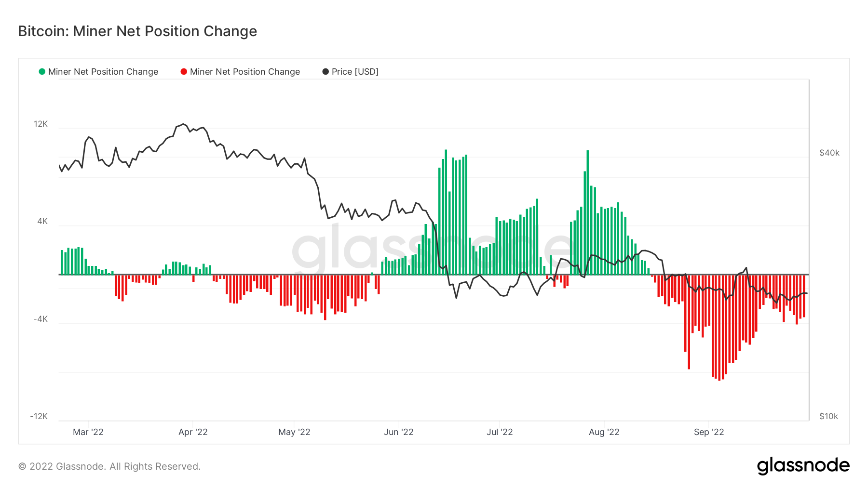868x488 pixels.
Task: Select the Mar '22 axis label
Action: coord(88,432)
